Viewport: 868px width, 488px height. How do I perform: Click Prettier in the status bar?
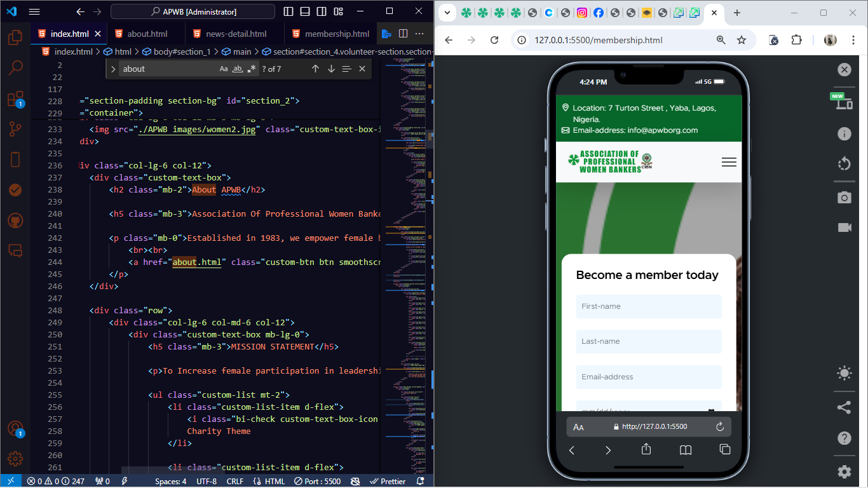click(388, 481)
